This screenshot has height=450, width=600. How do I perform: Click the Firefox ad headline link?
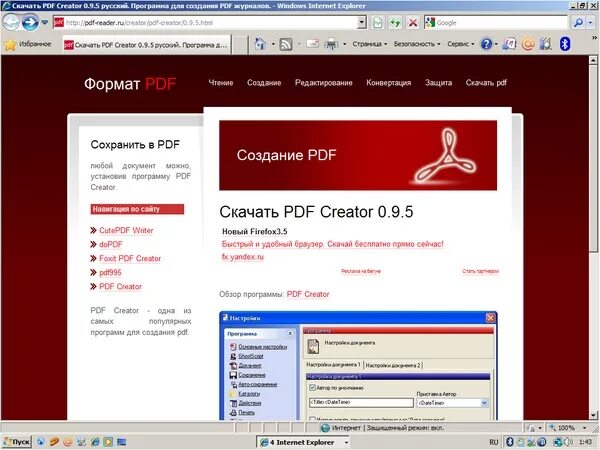(x=255, y=232)
